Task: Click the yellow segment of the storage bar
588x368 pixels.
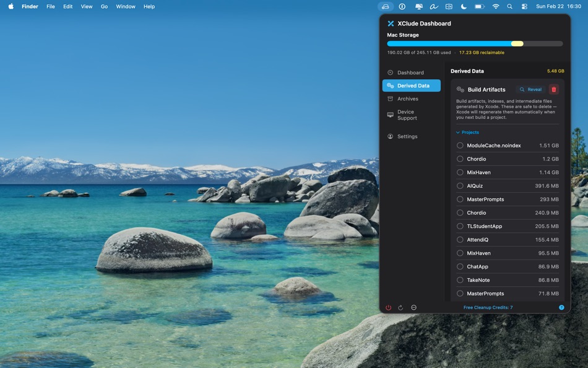Action: 519,43
